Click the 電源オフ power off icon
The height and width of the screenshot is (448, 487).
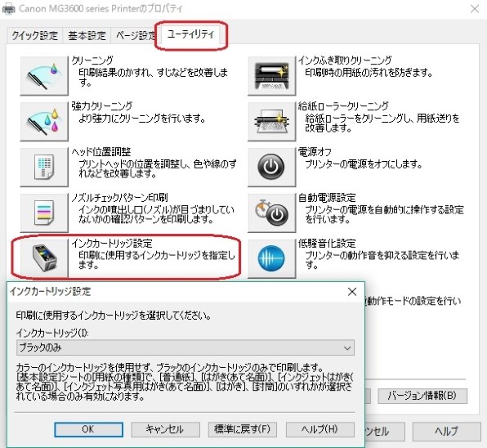point(272,167)
